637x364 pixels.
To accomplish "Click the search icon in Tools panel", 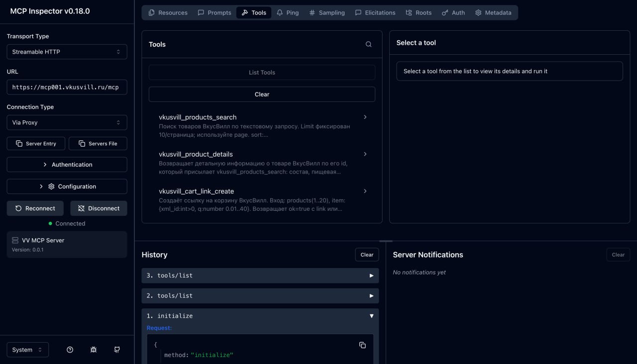I will coord(368,44).
